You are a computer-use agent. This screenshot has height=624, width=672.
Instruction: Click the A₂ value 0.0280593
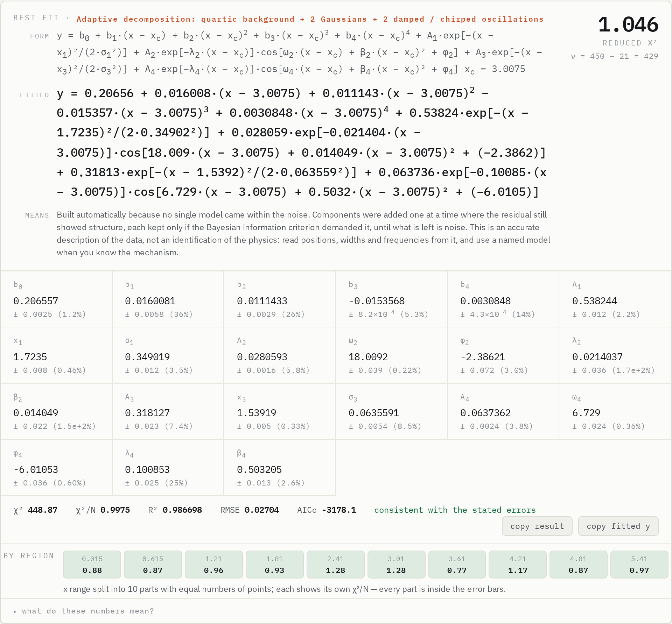coord(262,357)
